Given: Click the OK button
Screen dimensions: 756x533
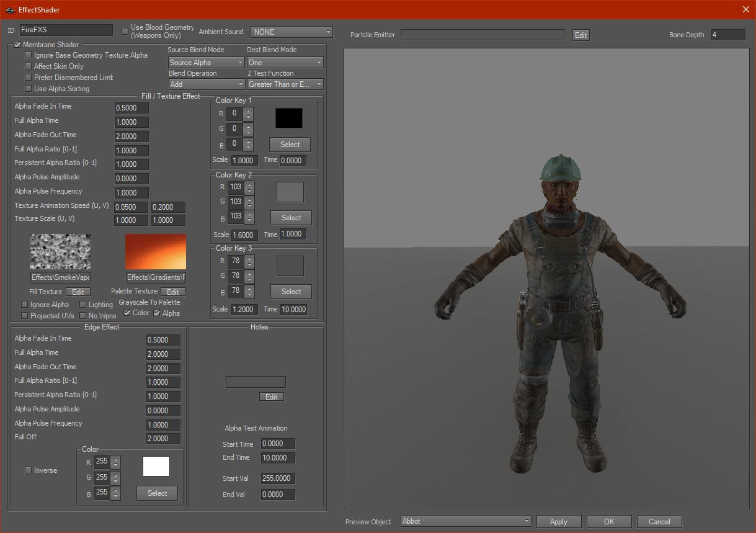Looking at the screenshot, I should [x=609, y=522].
